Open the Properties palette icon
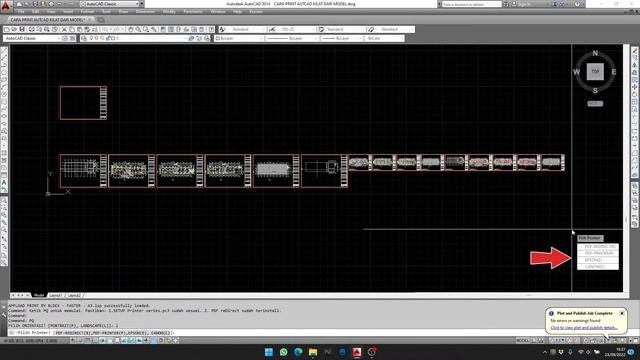640x360 pixels. (x=163, y=29)
